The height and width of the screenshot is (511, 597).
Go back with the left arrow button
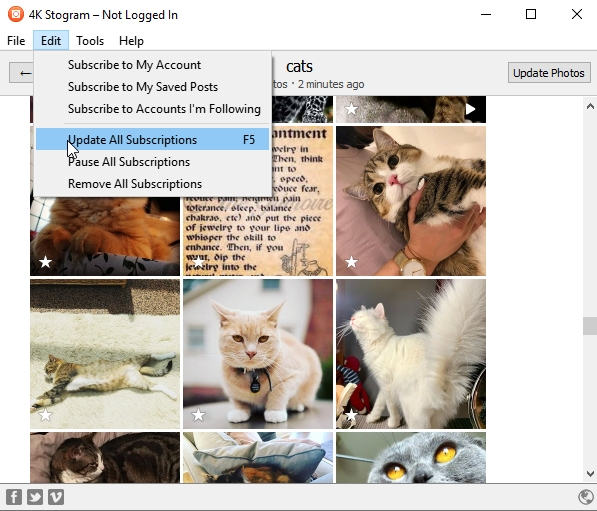[x=22, y=73]
